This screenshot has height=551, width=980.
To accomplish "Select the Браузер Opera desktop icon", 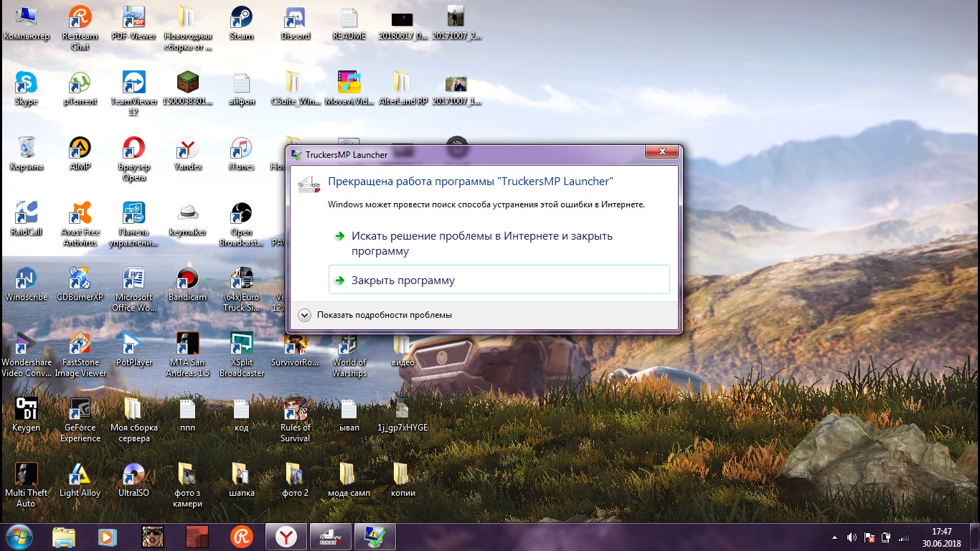I will 133,159.
